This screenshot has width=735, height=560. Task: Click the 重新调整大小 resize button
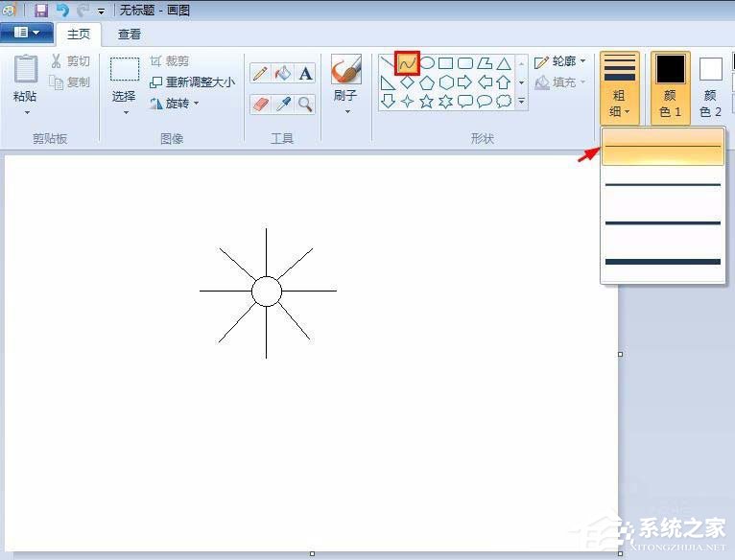coord(192,82)
